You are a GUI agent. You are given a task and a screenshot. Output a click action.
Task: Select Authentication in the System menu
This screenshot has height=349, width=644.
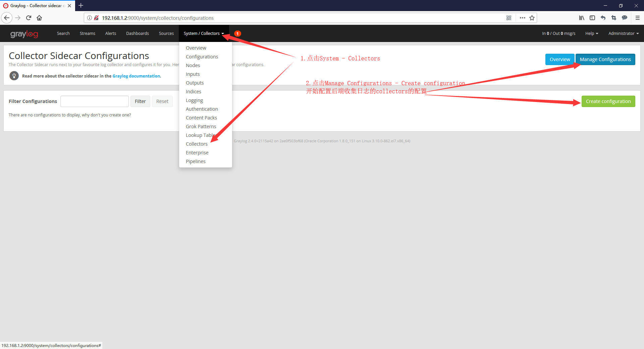[x=205, y=109]
